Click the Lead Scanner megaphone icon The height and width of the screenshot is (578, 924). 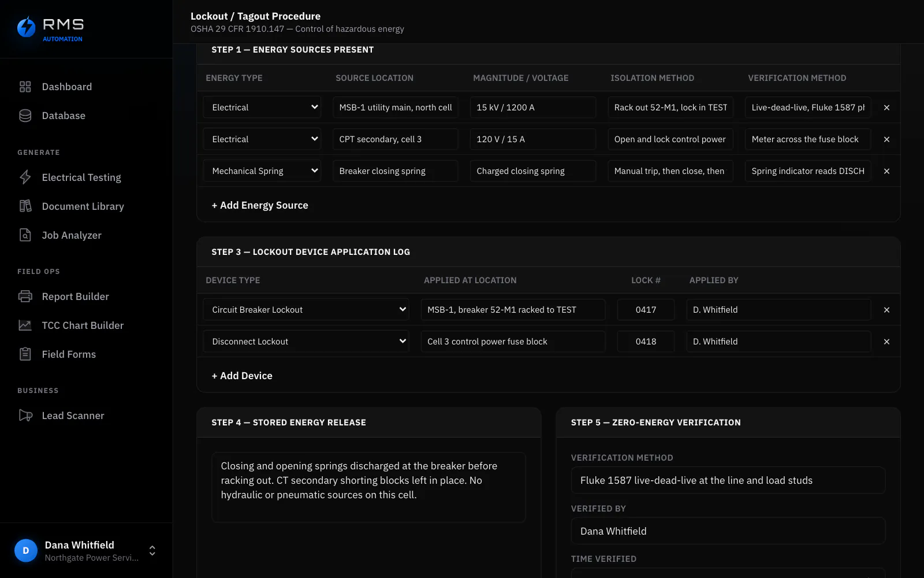(25, 416)
